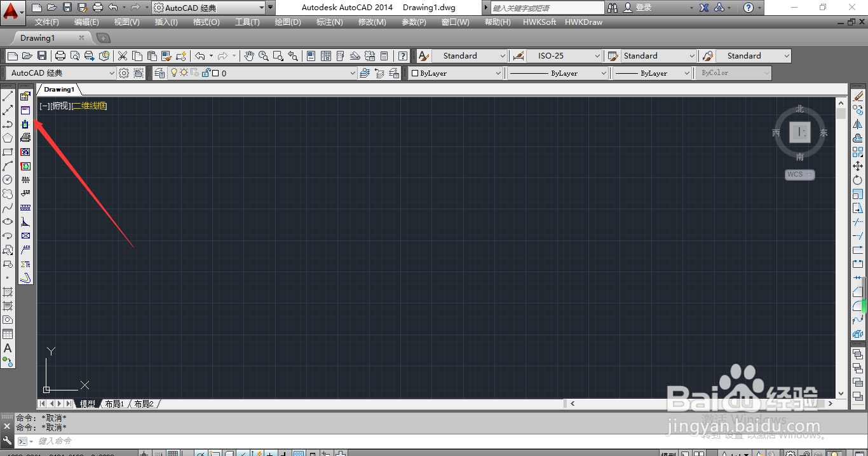Select the Hatch tool
Screen dimensions: 868x456
tap(8, 292)
